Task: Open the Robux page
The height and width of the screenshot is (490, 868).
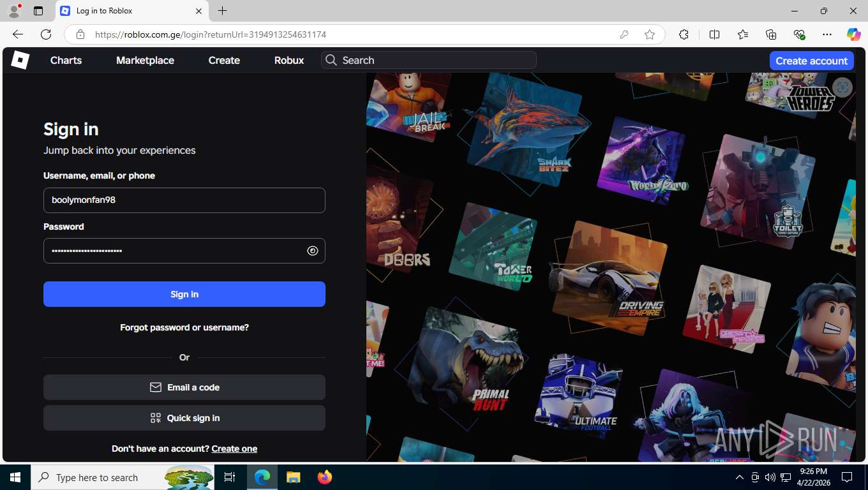Action: coord(289,60)
